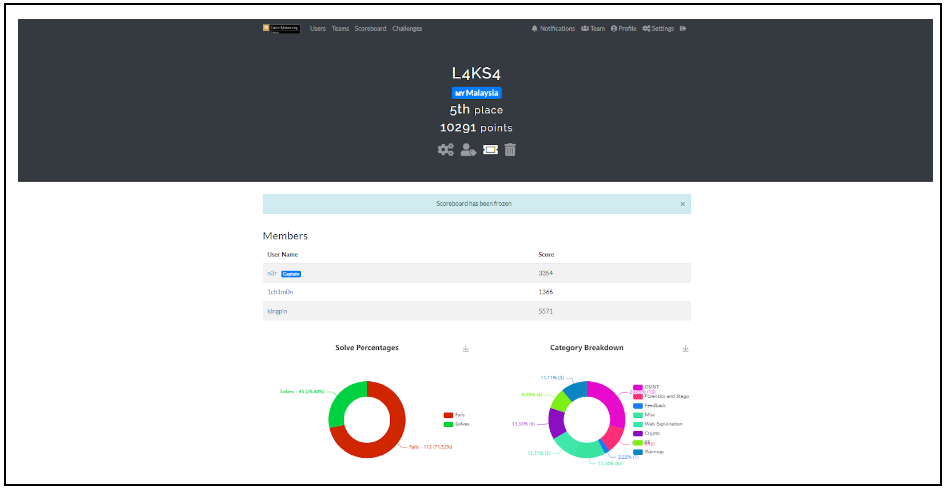Toggle the Solves legend entry
The width and height of the screenshot is (944, 490).
(x=460, y=424)
